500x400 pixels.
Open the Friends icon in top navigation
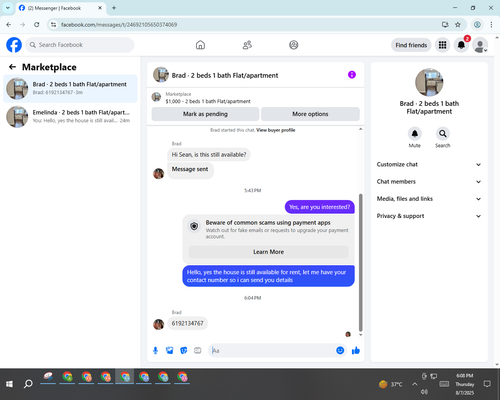point(247,45)
